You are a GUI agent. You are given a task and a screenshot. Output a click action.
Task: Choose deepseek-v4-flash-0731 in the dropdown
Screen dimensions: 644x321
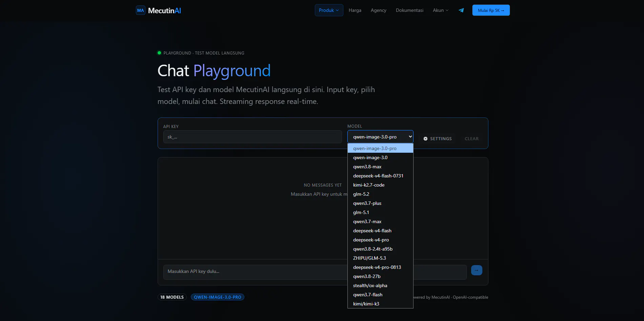point(380,176)
